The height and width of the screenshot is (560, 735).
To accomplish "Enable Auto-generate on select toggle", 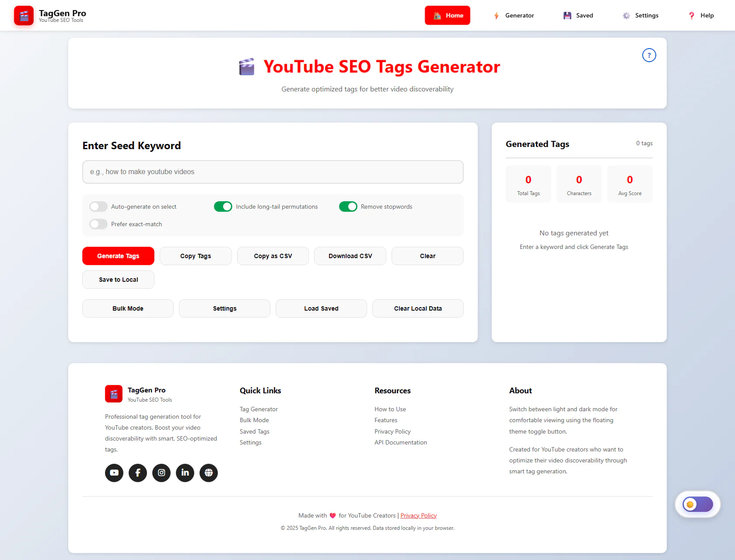I will [98, 206].
